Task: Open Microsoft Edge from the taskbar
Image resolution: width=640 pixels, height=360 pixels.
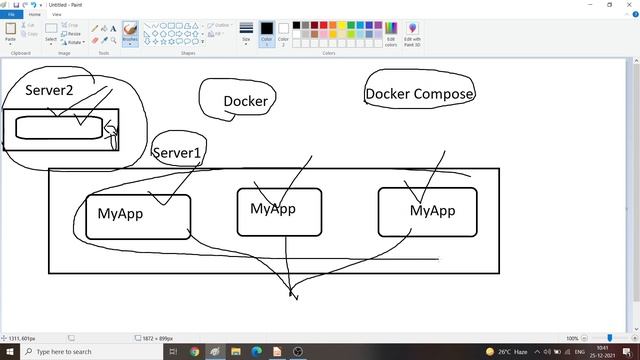Action: click(x=256, y=351)
